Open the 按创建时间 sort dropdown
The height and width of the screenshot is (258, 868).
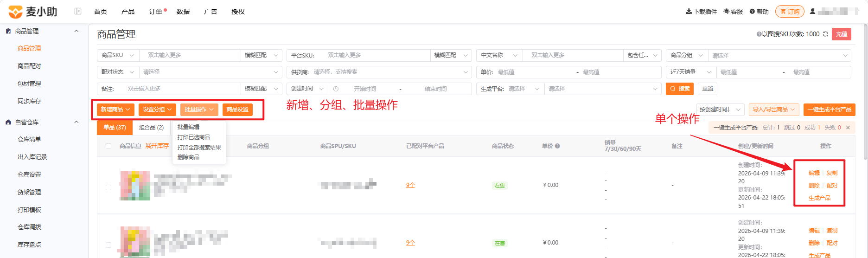pyautogui.click(x=721, y=110)
